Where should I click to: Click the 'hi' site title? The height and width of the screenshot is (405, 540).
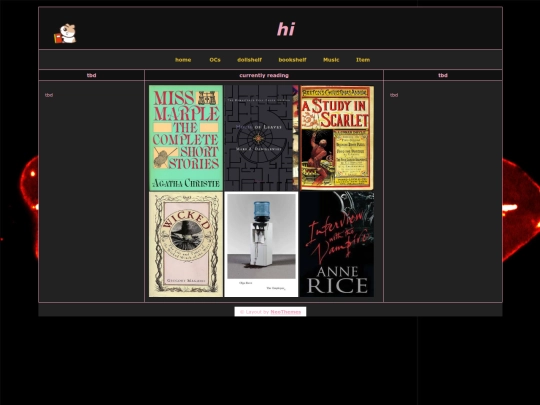point(286,29)
